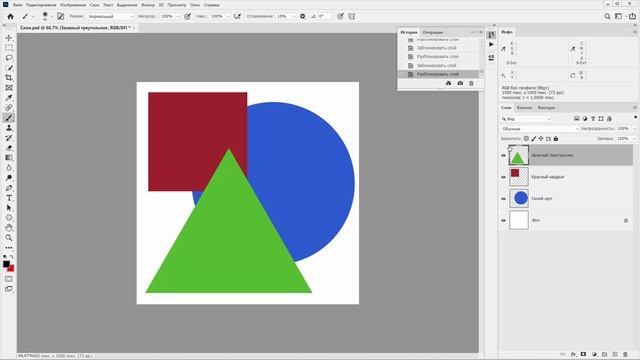
Task: Play actions icon in collapsed panel strip
Action: pos(491,44)
